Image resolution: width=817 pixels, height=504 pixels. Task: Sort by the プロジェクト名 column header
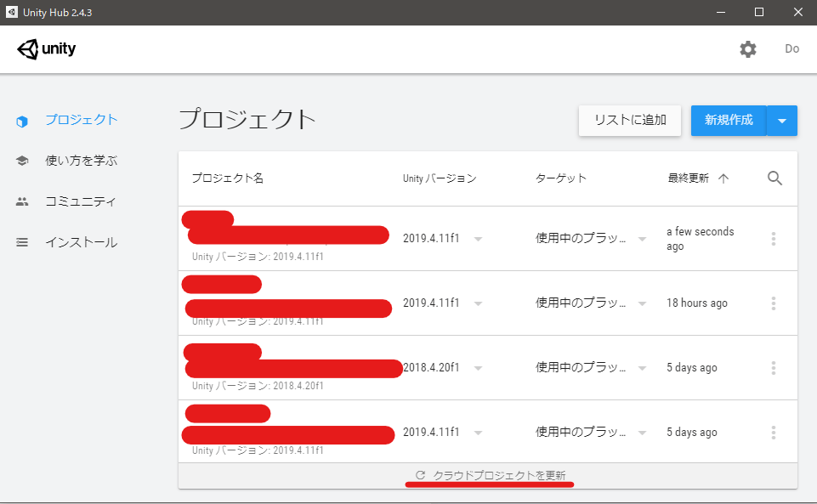(228, 178)
